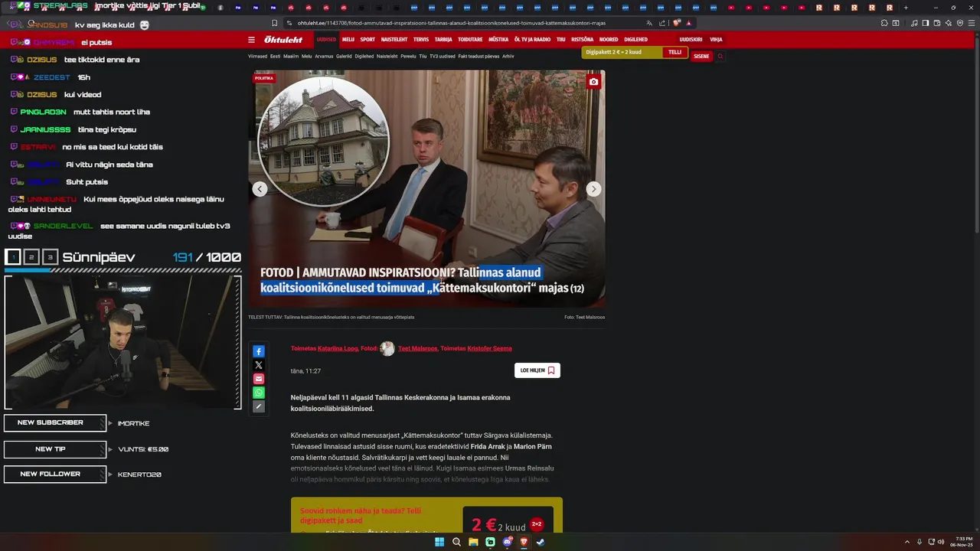Open Brave Shields lion icon

pyautogui.click(x=676, y=23)
